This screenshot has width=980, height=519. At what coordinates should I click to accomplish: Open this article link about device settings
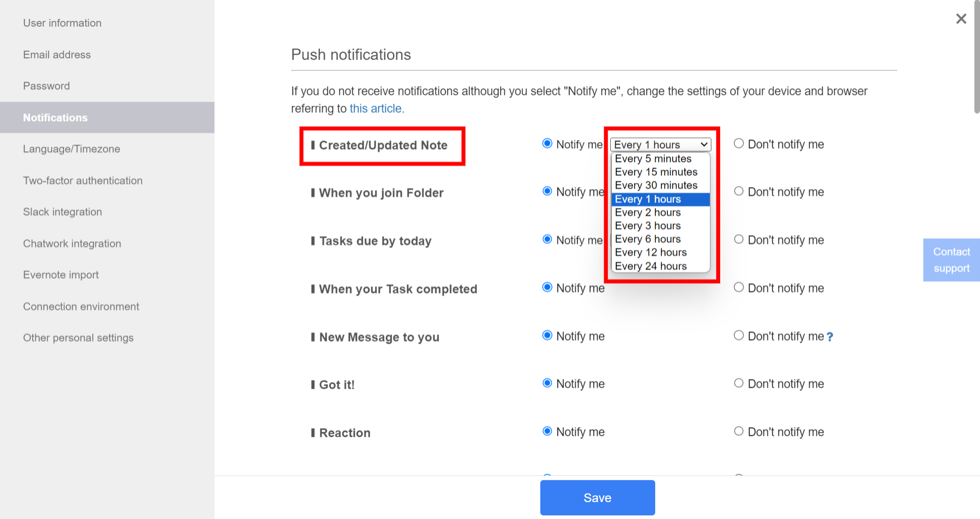375,108
